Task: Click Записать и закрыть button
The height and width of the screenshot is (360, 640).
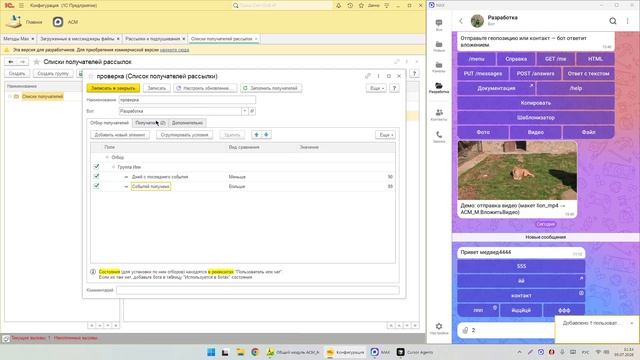Action: click(x=113, y=88)
